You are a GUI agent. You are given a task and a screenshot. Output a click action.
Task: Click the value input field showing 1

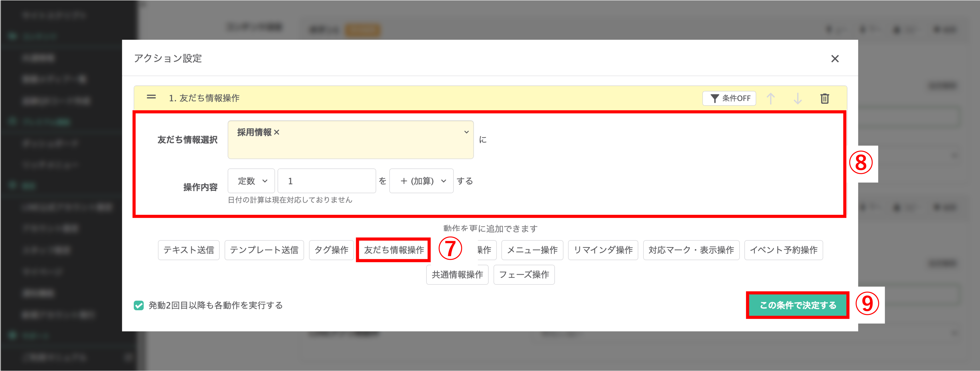(x=326, y=181)
